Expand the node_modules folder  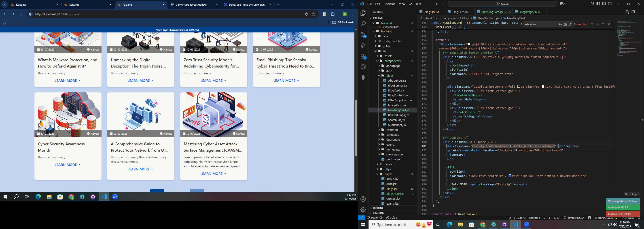[392, 41]
